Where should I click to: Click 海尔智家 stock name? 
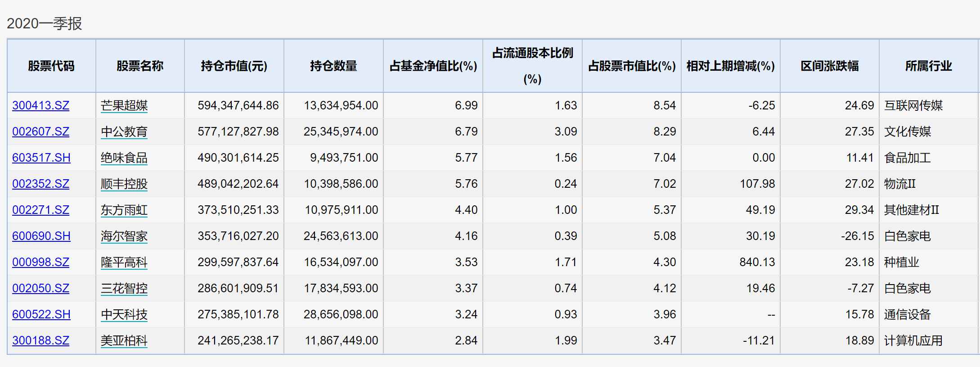124,236
